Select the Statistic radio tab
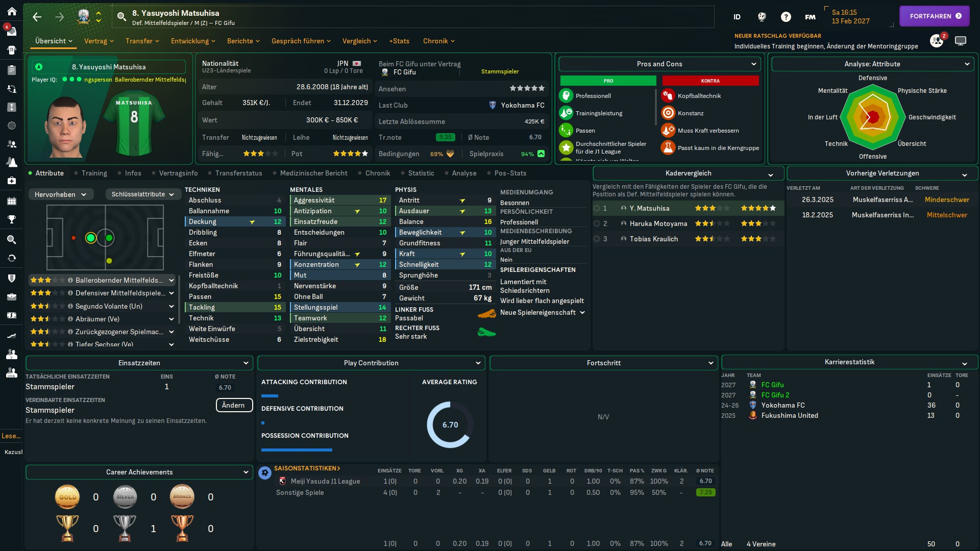980x551 pixels. pyautogui.click(x=421, y=173)
